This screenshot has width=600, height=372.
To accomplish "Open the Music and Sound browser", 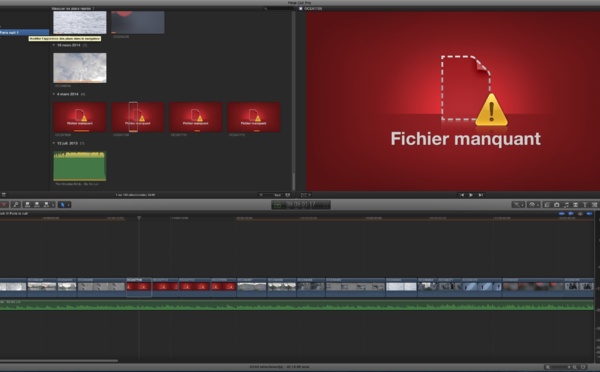I will pos(566,205).
